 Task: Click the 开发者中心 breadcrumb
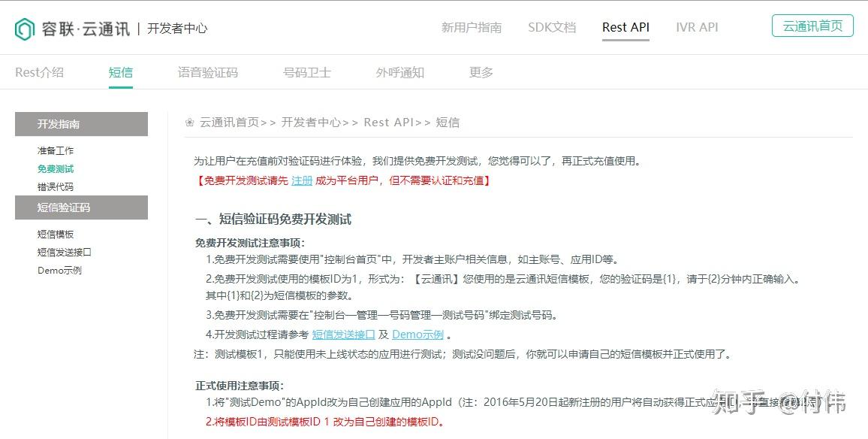tap(311, 123)
